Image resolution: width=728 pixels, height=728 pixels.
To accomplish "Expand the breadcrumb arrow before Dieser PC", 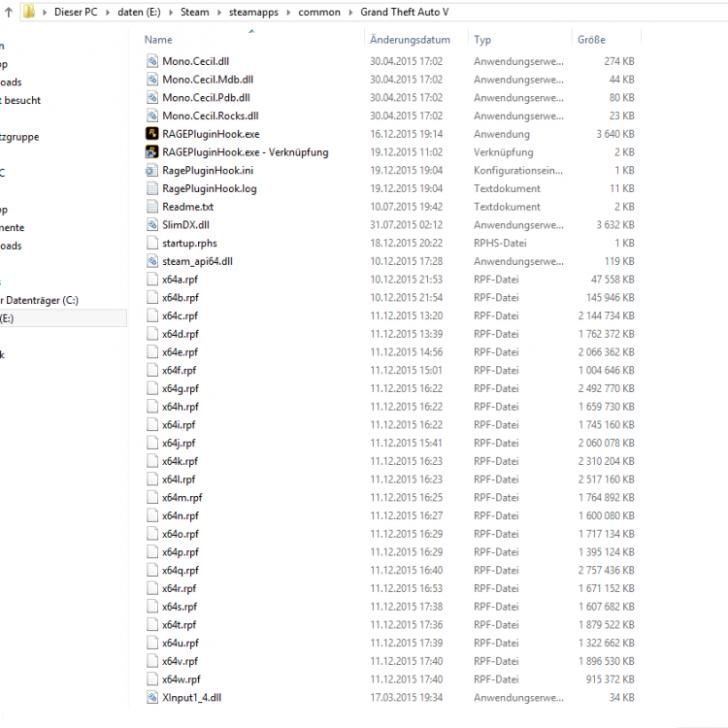I will click(x=45, y=13).
